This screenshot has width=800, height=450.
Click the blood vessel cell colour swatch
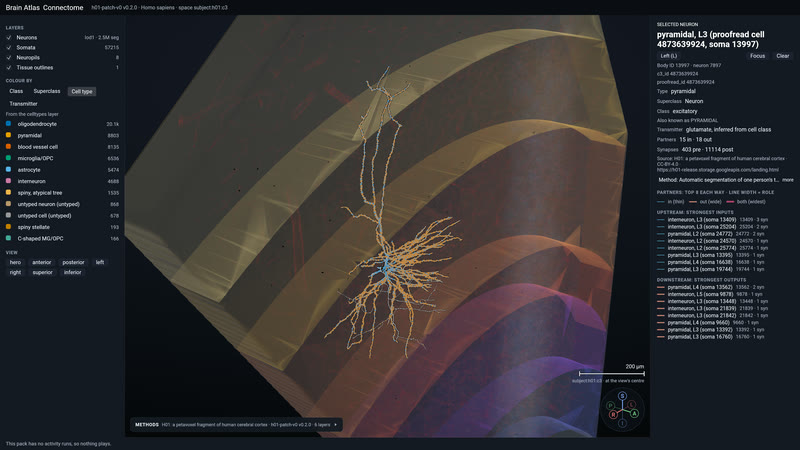pyautogui.click(x=8, y=147)
